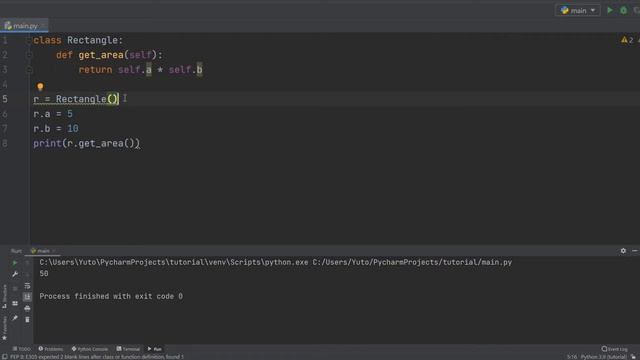Toggle soft-wrap in Run console

click(x=27, y=286)
